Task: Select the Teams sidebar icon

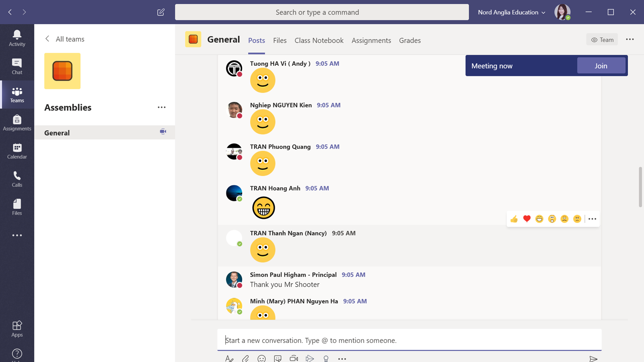Action: click(17, 95)
